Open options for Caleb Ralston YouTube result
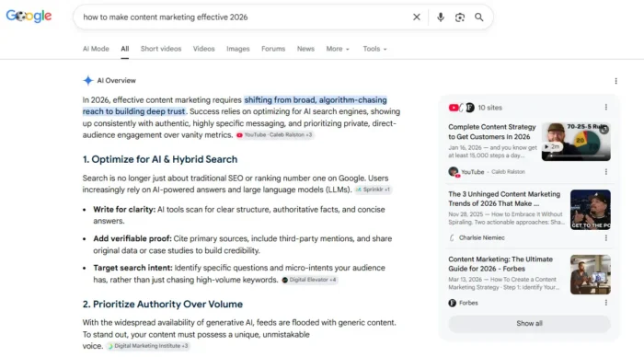Screen dimensions: 644x357 (605, 172)
